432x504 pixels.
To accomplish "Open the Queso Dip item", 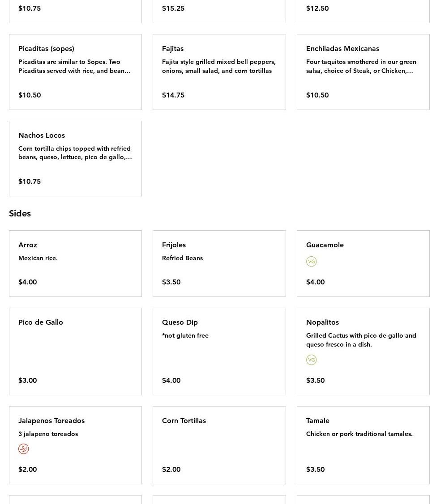I will point(219,351).
